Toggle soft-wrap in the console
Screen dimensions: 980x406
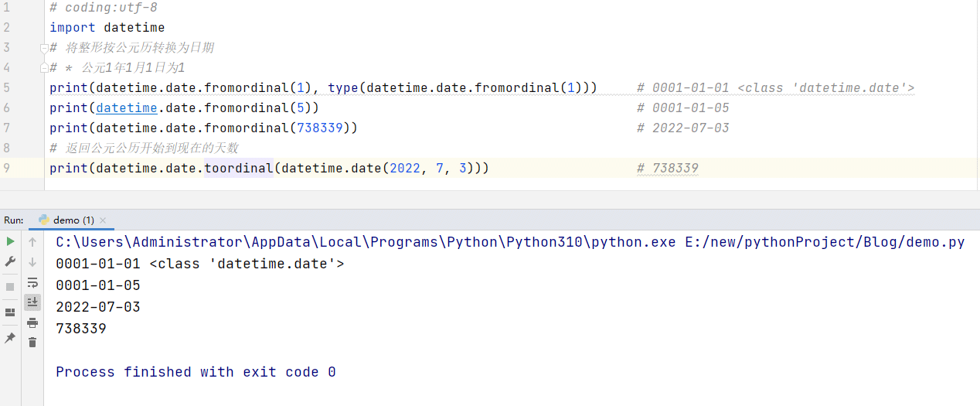pos(32,282)
